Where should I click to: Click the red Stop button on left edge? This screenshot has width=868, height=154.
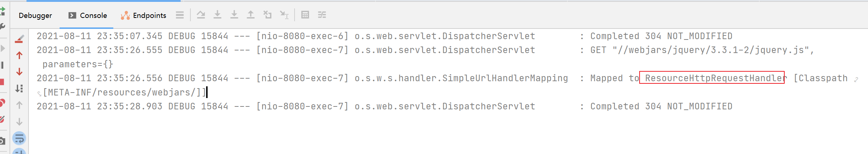2,82
